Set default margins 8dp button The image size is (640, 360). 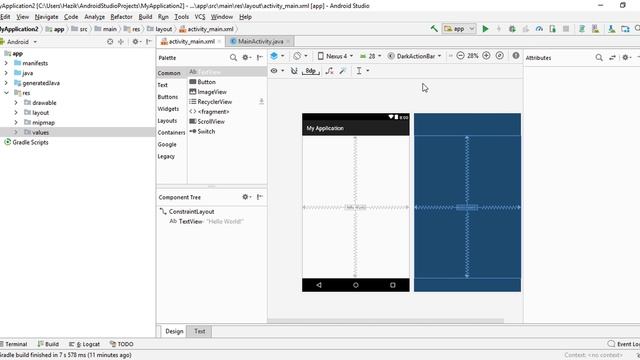click(311, 71)
